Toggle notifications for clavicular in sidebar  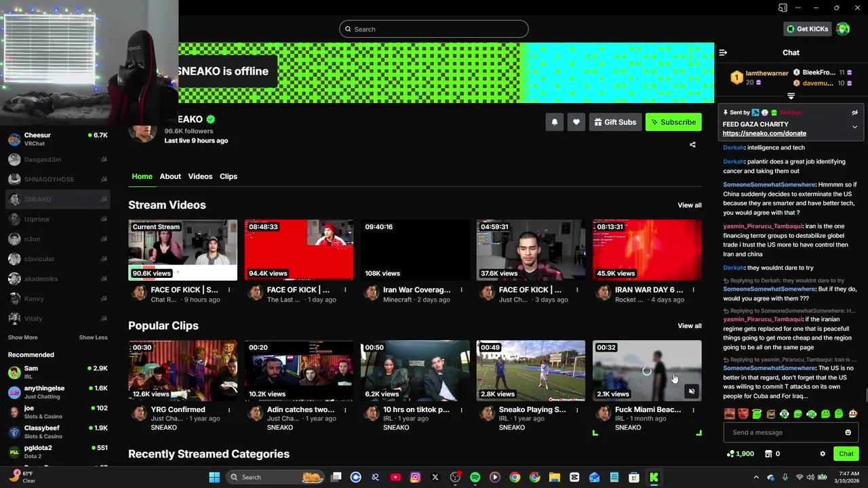coord(104,259)
